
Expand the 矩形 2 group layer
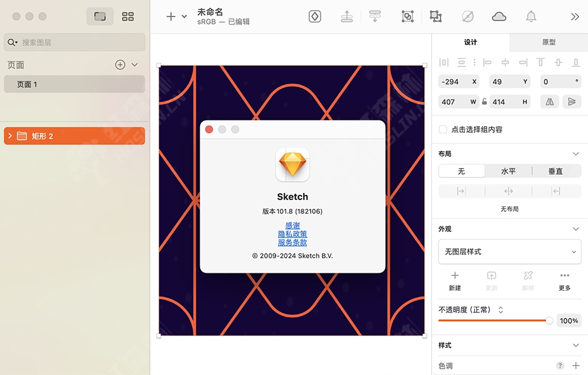coord(10,135)
